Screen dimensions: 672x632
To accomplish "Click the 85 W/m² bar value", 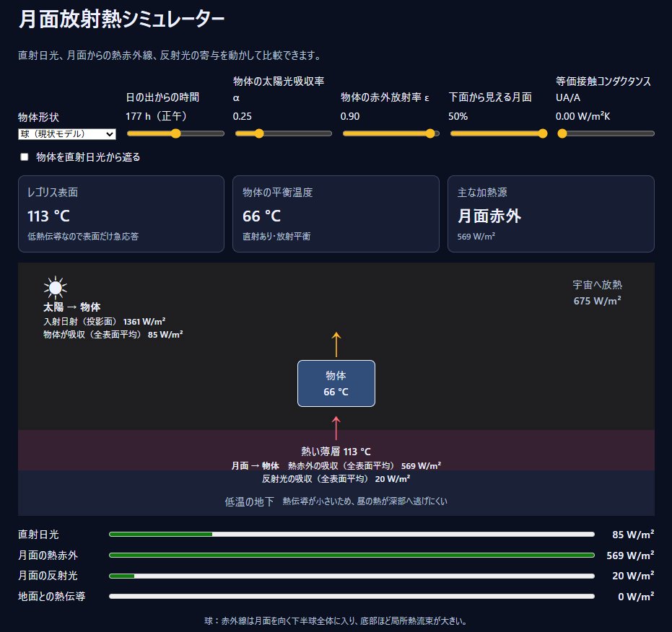I will [633, 535].
